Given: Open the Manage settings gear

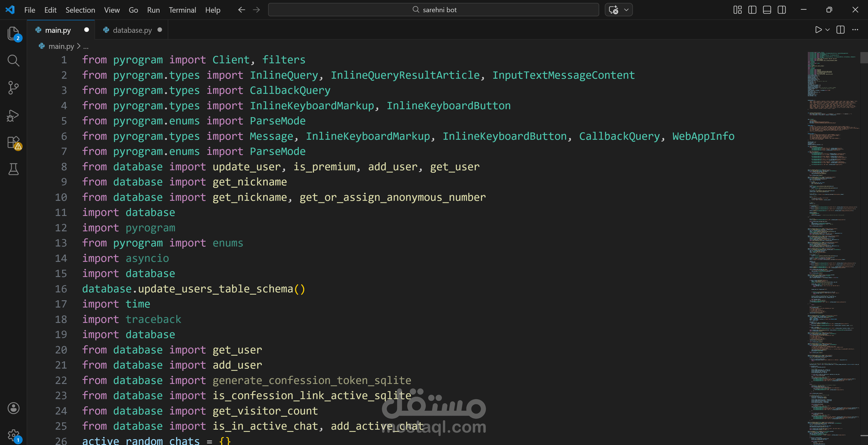Looking at the screenshot, I should pos(14,435).
